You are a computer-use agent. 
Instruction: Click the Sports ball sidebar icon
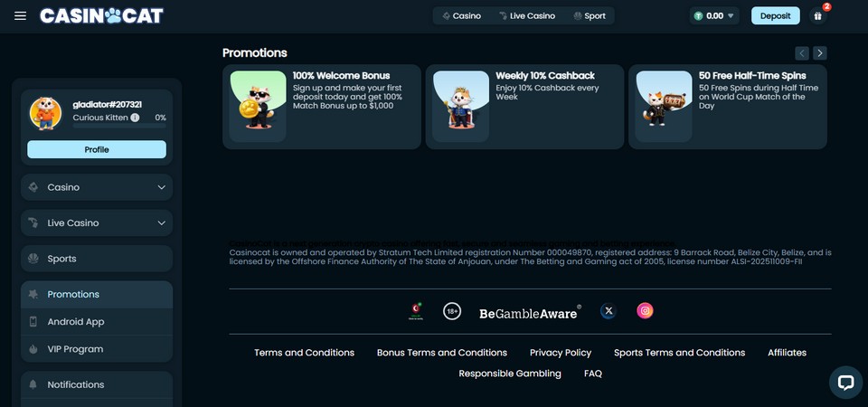pyautogui.click(x=33, y=259)
